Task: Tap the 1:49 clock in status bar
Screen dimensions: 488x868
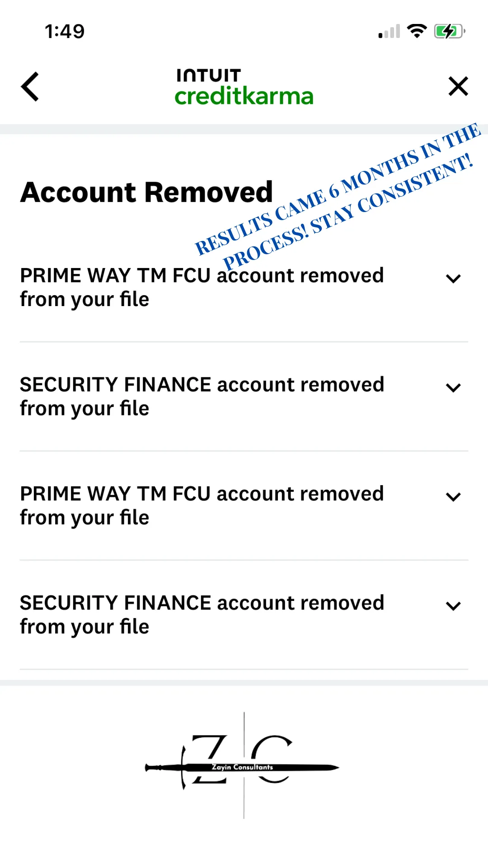Action: pos(65,31)
